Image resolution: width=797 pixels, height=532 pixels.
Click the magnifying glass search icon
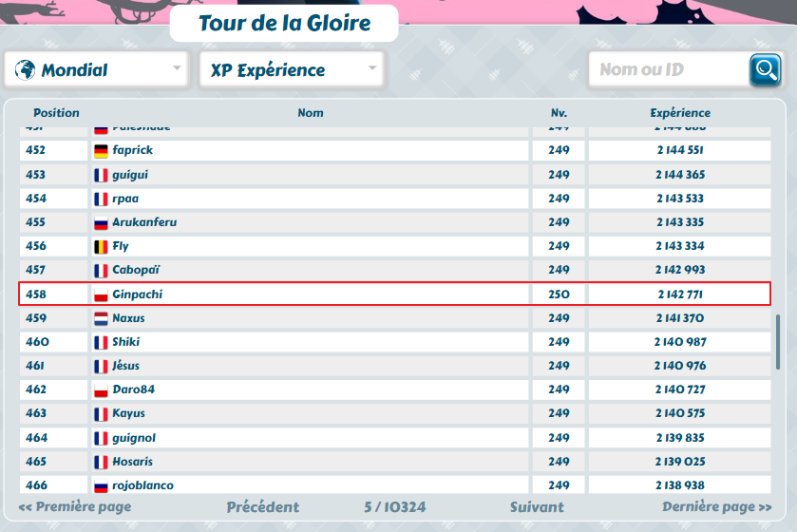(765, 69)
